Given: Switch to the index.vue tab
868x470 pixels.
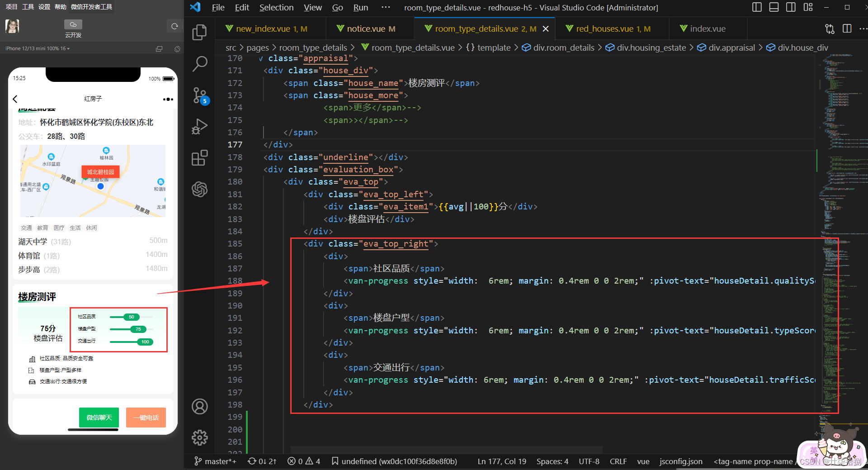Looking at the screenshot, I should tap(708, 28).
